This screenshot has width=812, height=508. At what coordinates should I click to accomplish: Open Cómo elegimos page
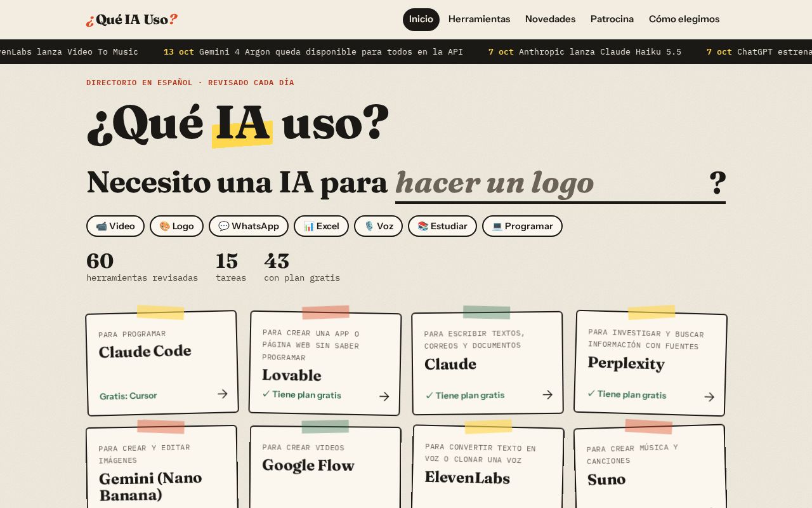click(684, 20)
